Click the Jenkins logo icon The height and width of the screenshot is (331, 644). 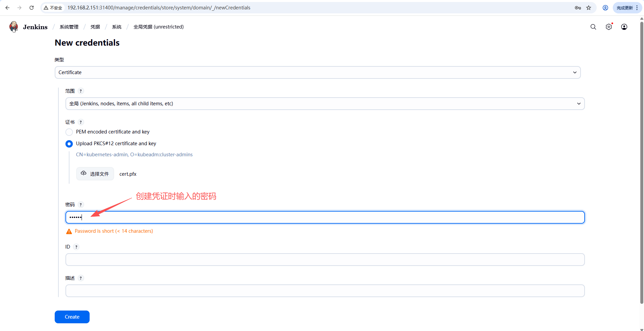click(x=14, y=27)
